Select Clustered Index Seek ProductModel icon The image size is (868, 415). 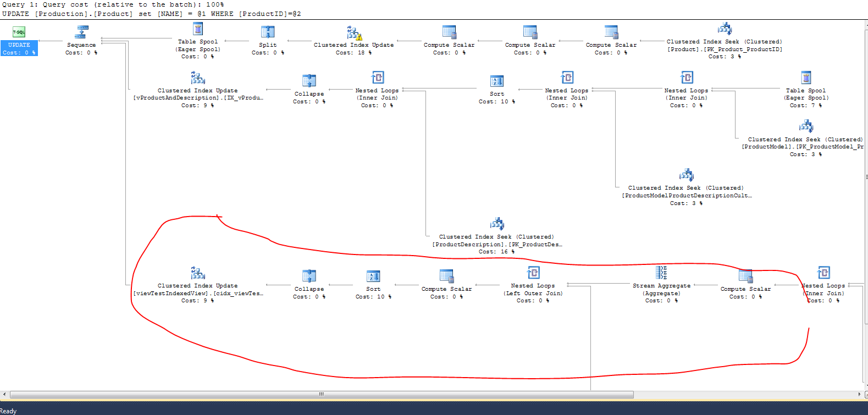tap(806, 127)
